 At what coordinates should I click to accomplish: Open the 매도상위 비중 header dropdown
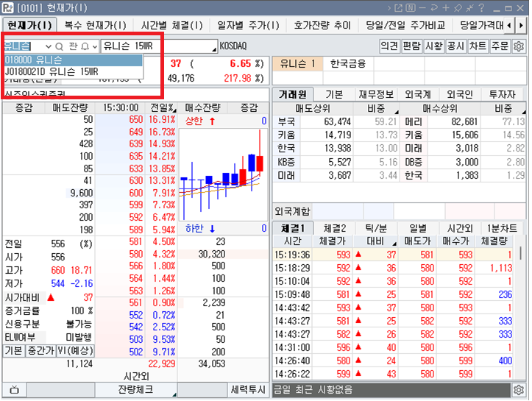point(397,112)
